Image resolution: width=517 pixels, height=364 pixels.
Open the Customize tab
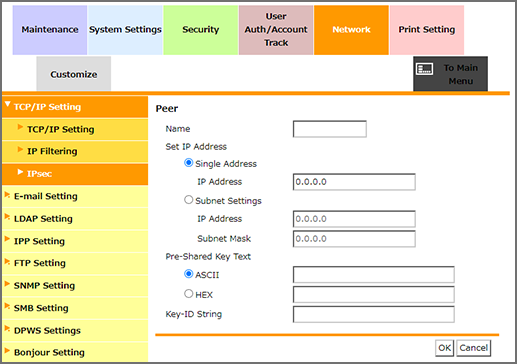[74, 74]
